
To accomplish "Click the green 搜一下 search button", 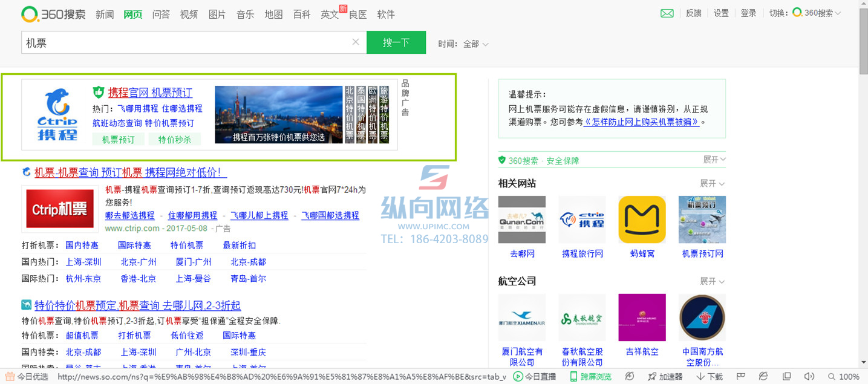I will click(396, 42).
